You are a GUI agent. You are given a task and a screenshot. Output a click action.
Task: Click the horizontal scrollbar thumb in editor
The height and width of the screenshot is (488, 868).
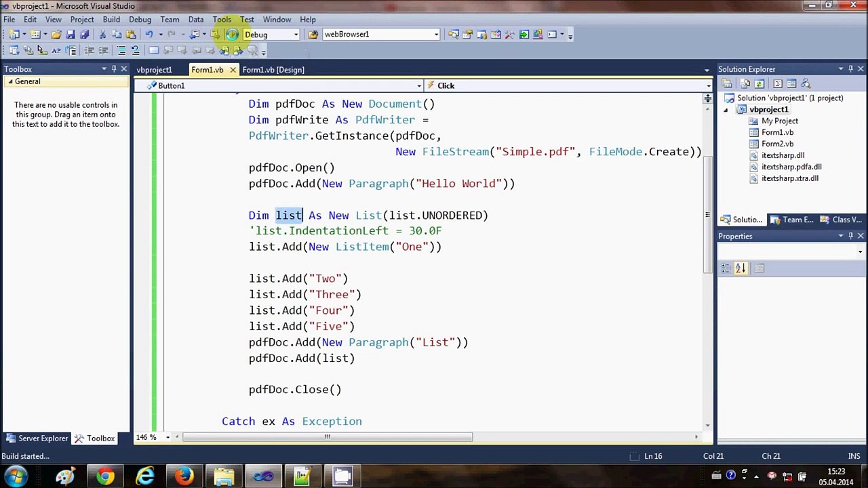[328, 437]
